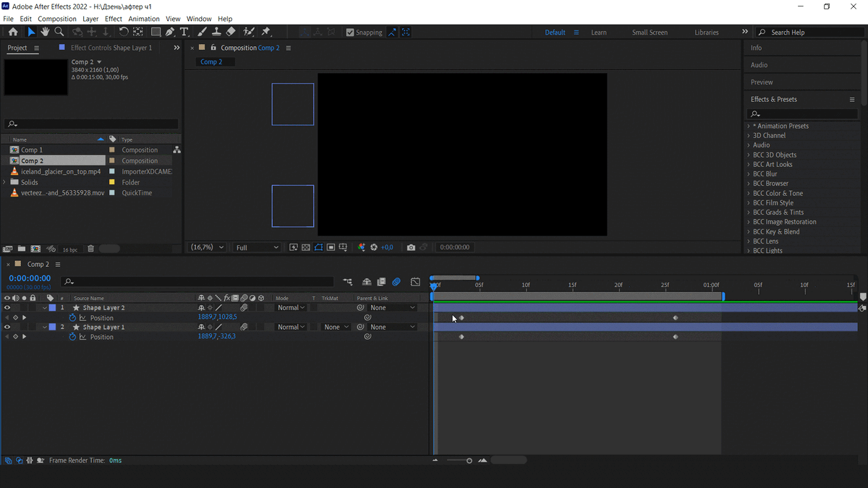Delete selected project item with trash icon
868x488 pixels.
click(x=91, y=249)
